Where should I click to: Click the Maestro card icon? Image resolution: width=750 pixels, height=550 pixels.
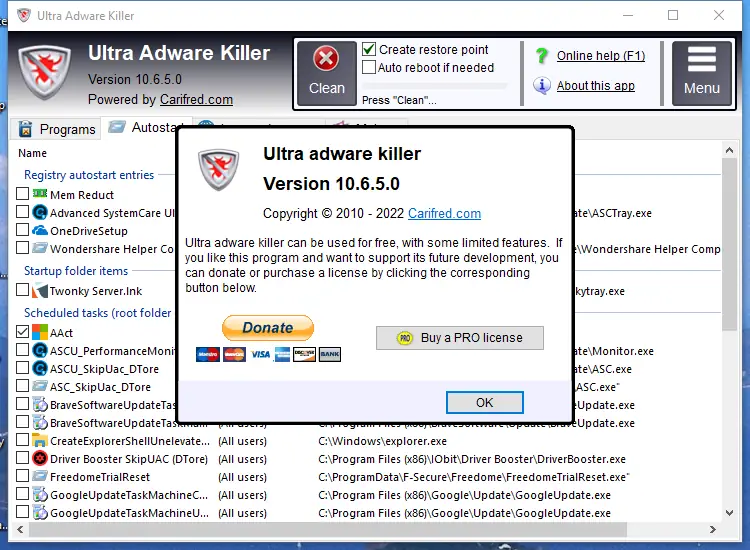click(x=208, y=354)
